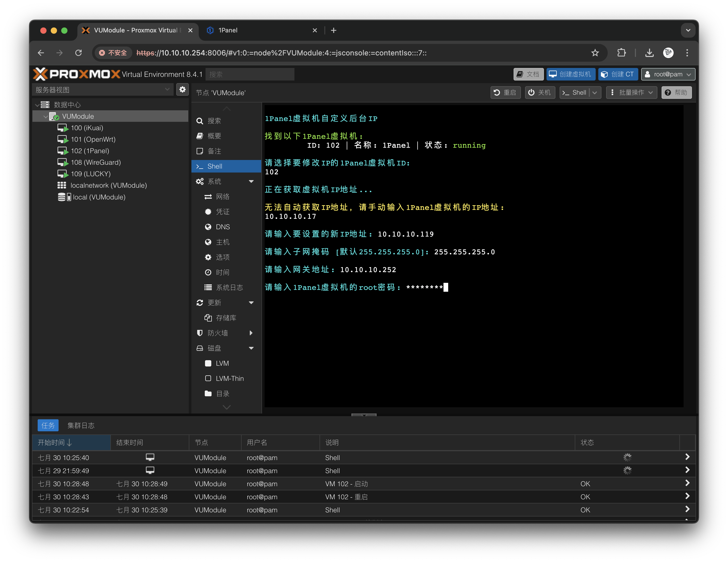The width and height of the screenshot is (728, 562).
Task: Click the 重启 reboot button
Action: [505, 93]
